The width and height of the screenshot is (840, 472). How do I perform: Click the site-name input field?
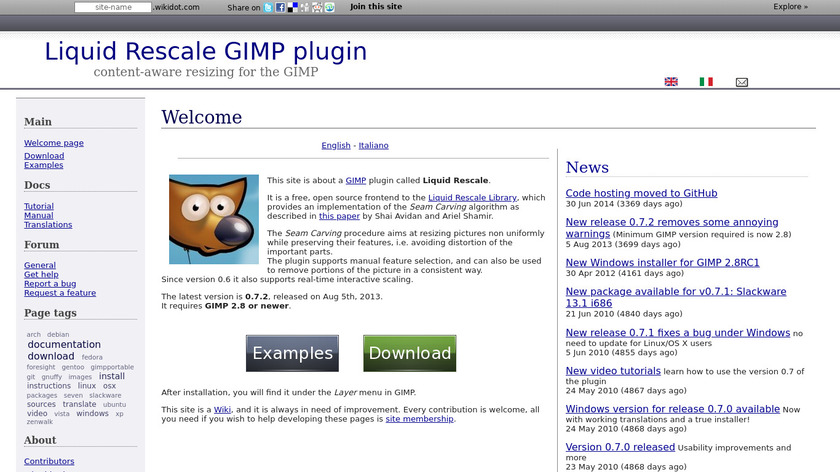[x=113, y=7]
